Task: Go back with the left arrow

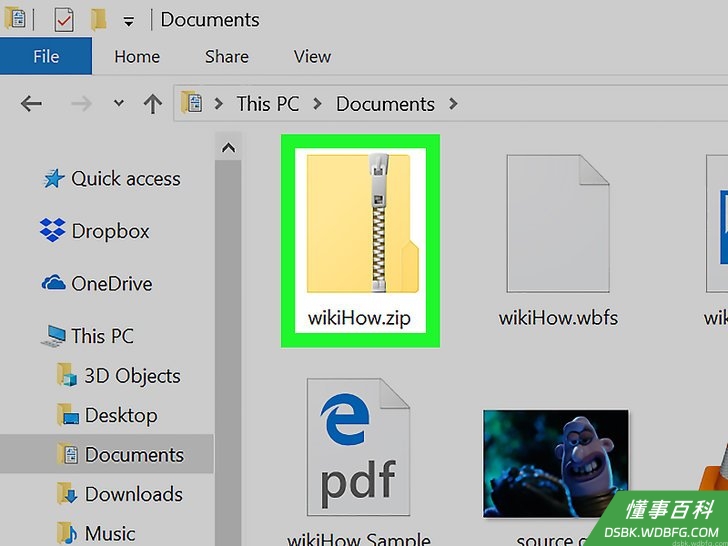Action: [31, 104]
